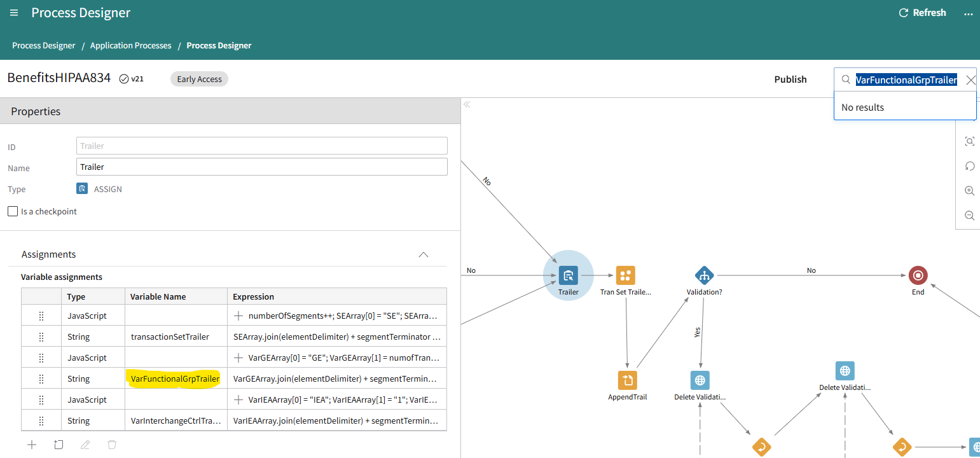Click the VarGEArray.join expression cell
Image resolution: width=980 pixels, height=458 pixels.
(x=337, y=379)
